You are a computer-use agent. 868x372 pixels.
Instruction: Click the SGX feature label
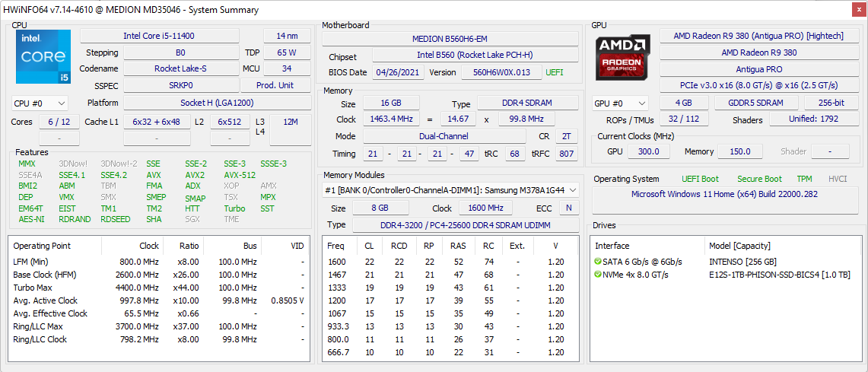[x=192, y=219]
